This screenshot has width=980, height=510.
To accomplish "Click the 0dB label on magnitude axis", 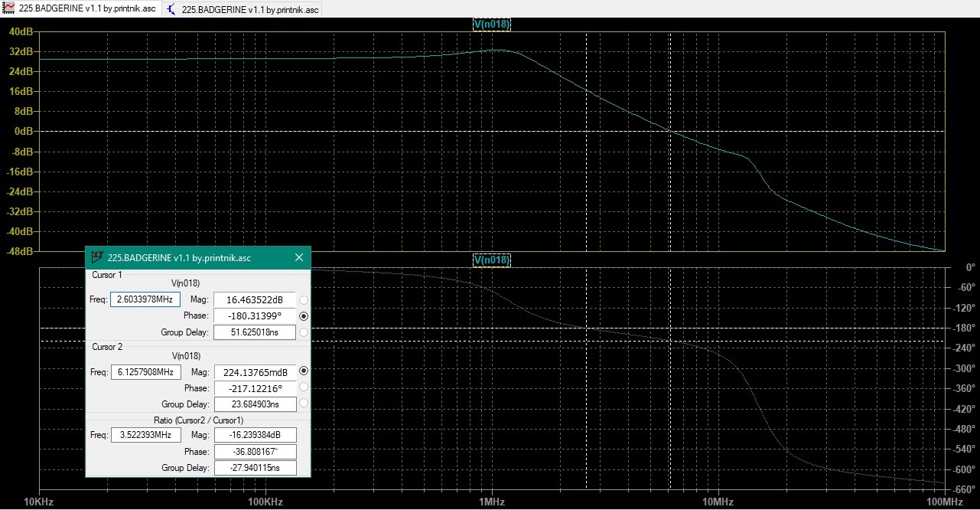I will tap(24, 131).
